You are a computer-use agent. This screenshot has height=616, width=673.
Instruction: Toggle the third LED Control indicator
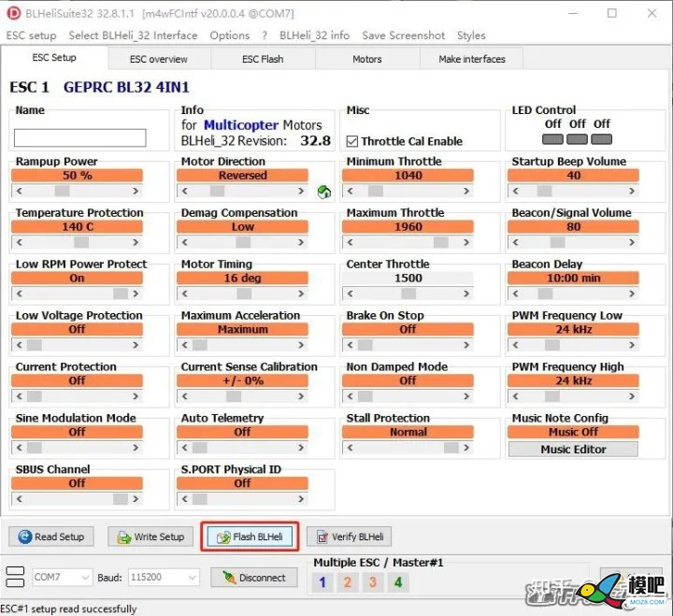tap(601, 139)
